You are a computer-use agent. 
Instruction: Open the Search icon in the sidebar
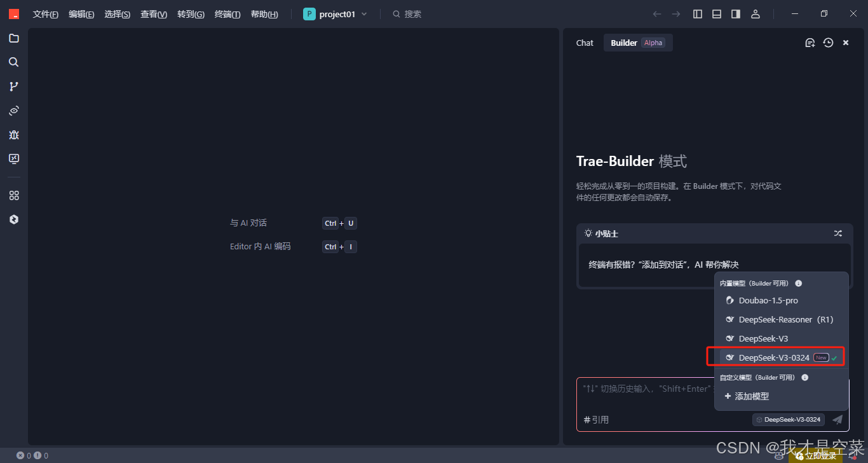coord(14,62)
